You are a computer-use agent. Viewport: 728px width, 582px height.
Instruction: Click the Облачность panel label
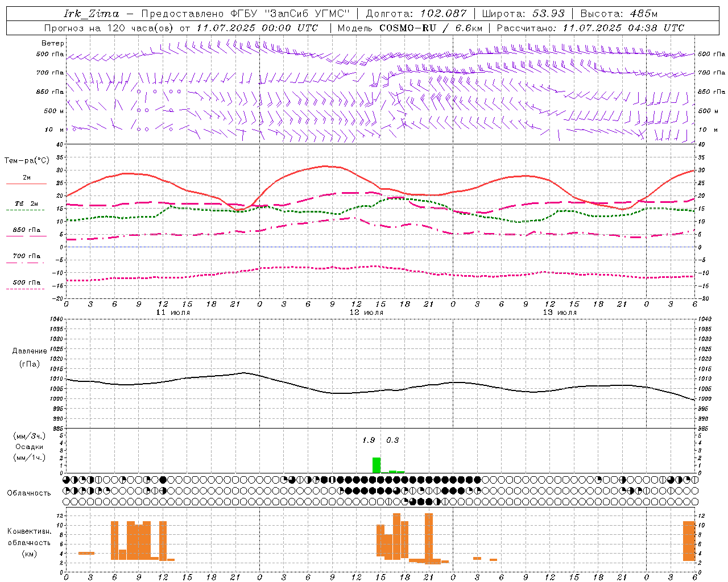click(29, 493)
